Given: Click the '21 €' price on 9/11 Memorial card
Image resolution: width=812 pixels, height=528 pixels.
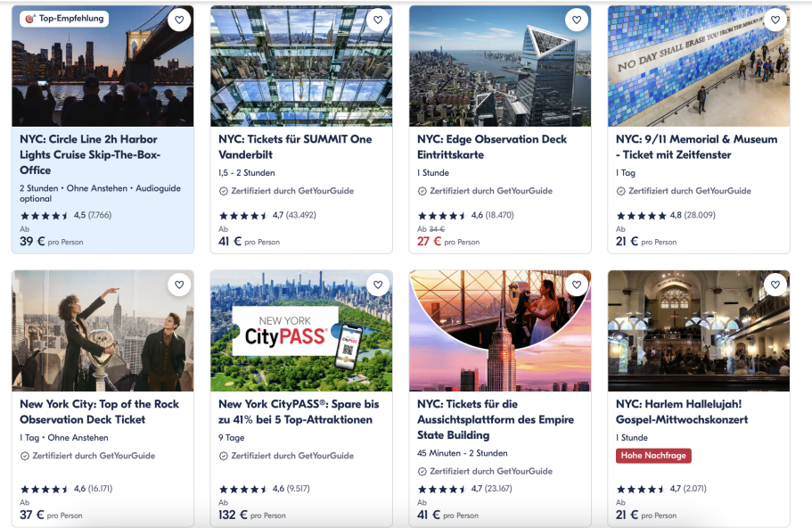Looking at the screenshot, I should coord(627,242).
